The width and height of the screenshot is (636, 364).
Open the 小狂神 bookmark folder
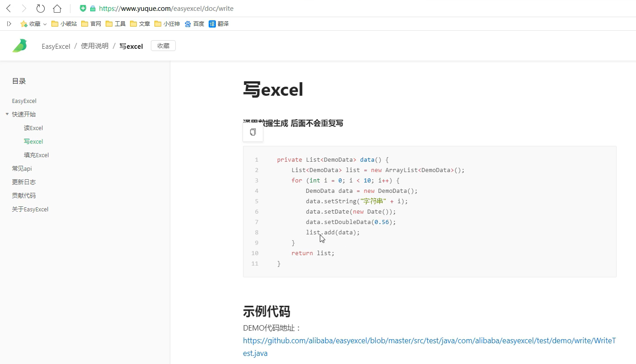[167, 23]
